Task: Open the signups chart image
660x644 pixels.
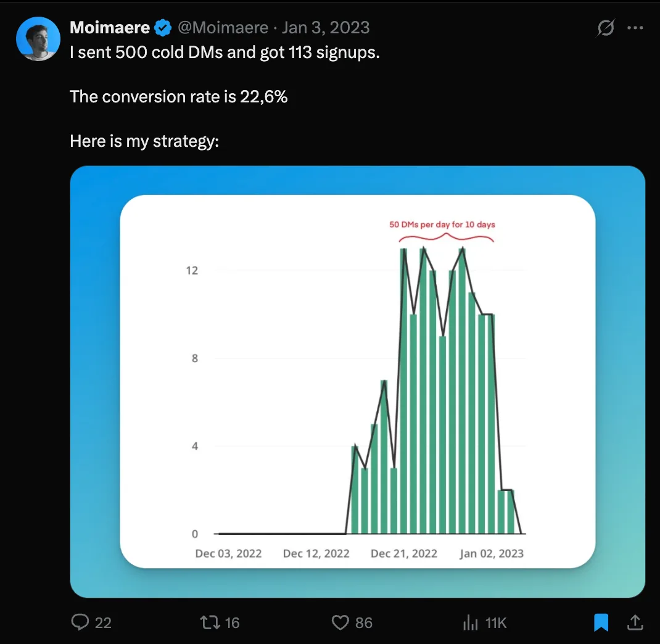Action: (357, 381)
